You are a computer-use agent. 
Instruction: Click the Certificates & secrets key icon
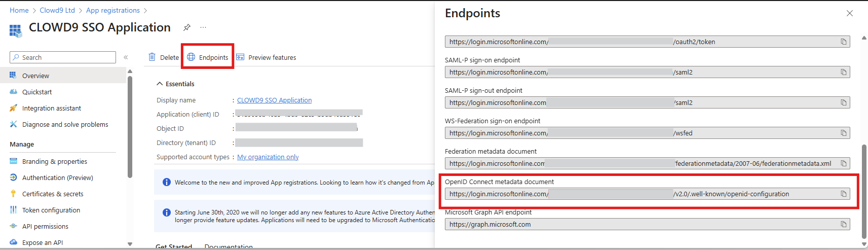[13, 194]
